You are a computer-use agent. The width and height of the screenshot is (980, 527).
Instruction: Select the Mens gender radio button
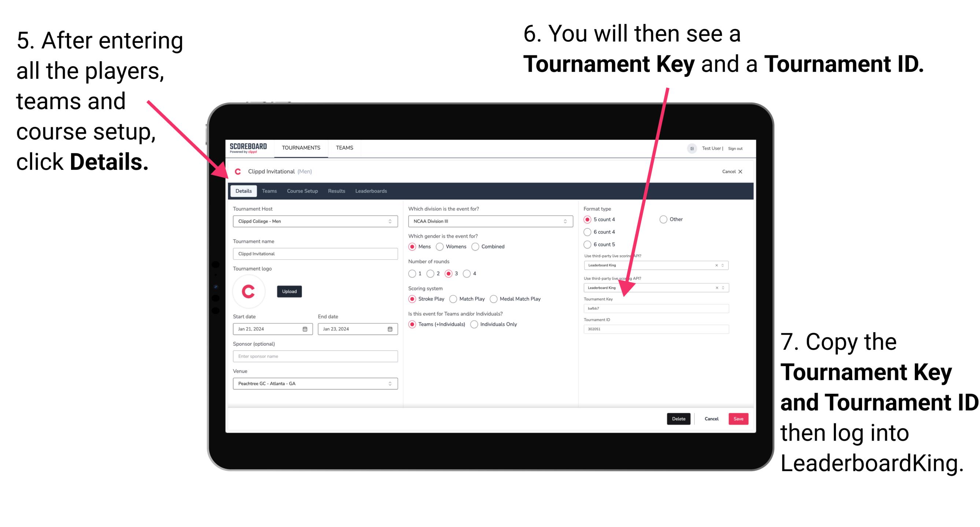point(414,247)
